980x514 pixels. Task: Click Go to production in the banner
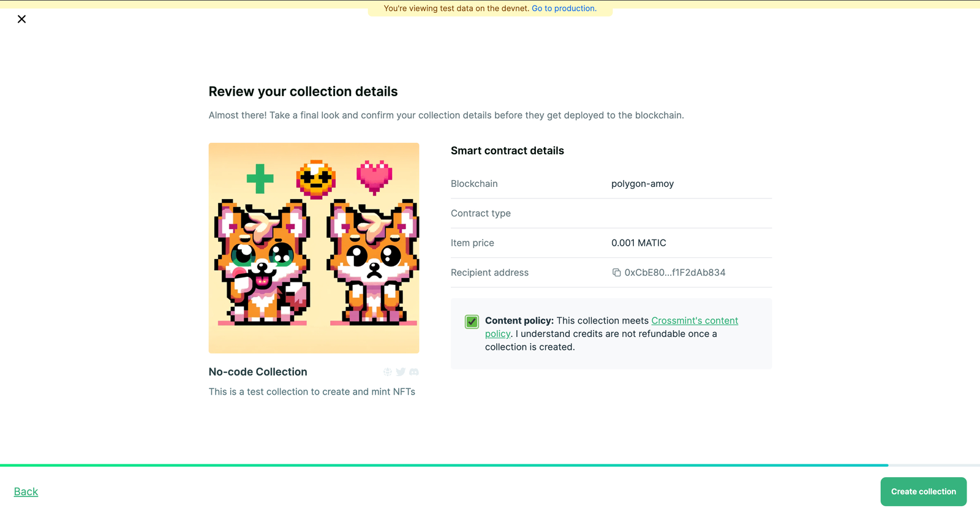(563, 8)
